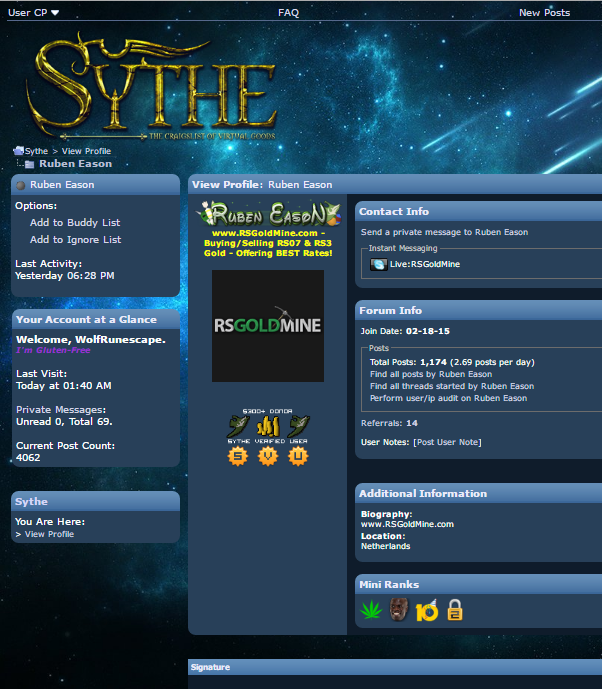Click the www.RSGoldMine.com biography text
602x689 pixels.
click(x=407, y=524)
